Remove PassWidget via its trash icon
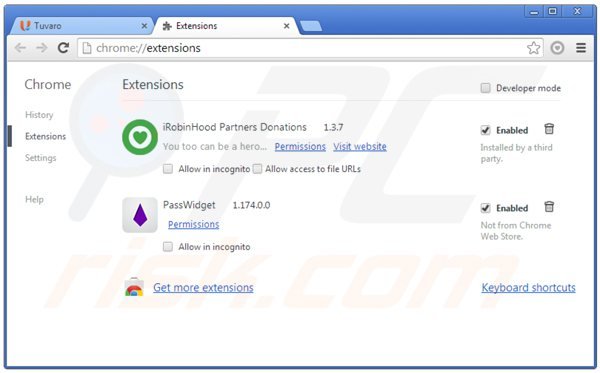This screenshot has width=600, height=373. (x=549, y=207)
